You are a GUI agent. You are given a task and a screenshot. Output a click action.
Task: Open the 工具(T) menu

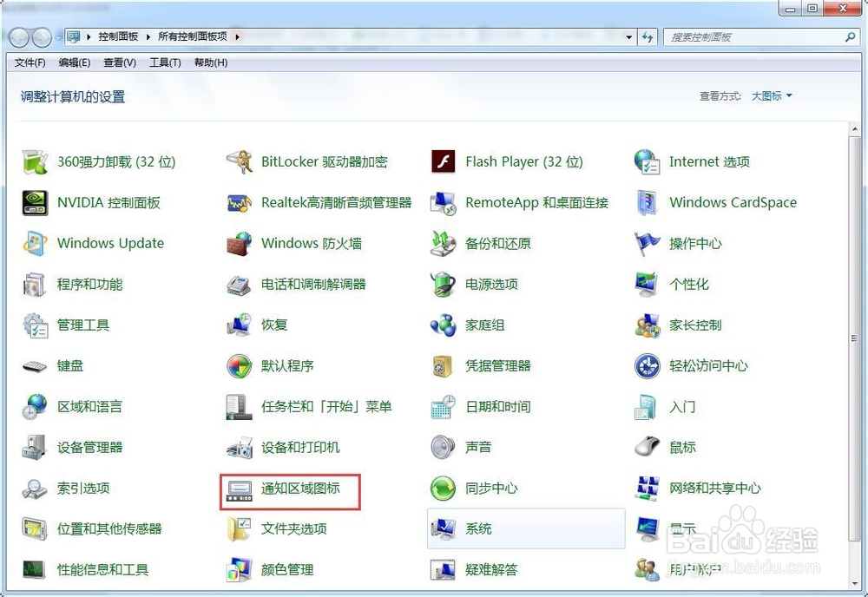(165, 62)
